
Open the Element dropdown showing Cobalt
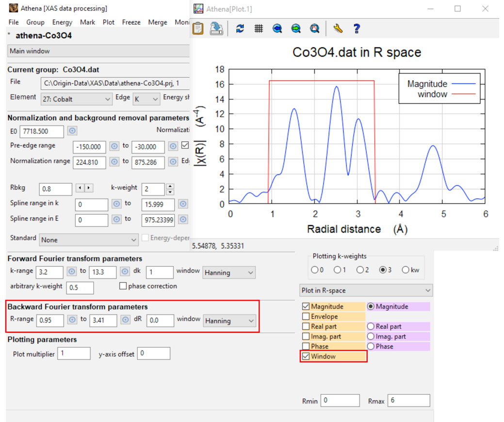(76, 99)
